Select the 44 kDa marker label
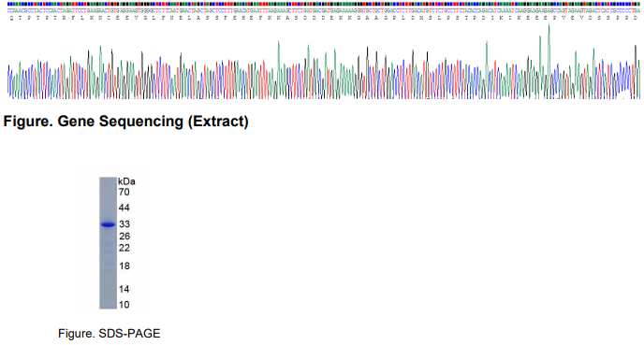 click(x=124, y=208)
